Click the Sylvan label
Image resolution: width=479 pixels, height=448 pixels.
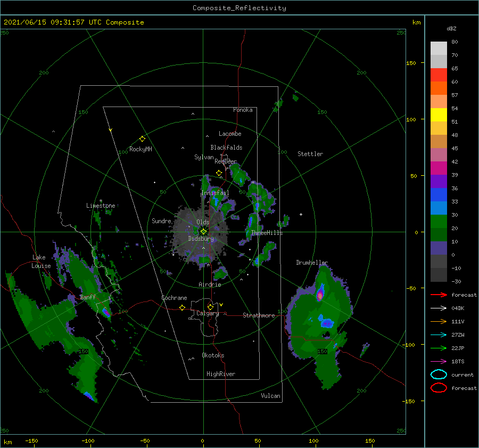(204, 157)
